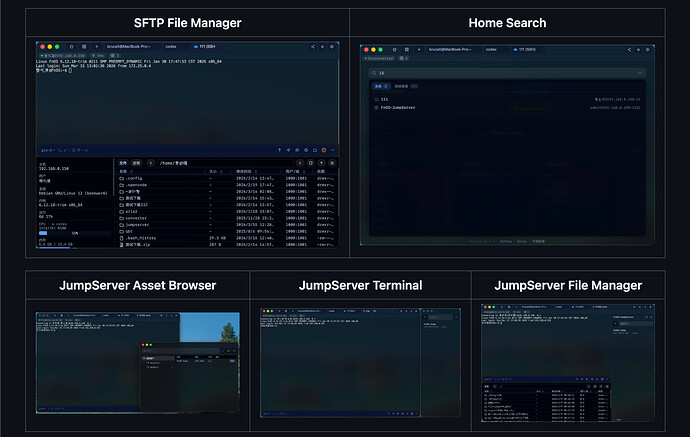Click the magnifier icon in Home Search box

point(374,73)
